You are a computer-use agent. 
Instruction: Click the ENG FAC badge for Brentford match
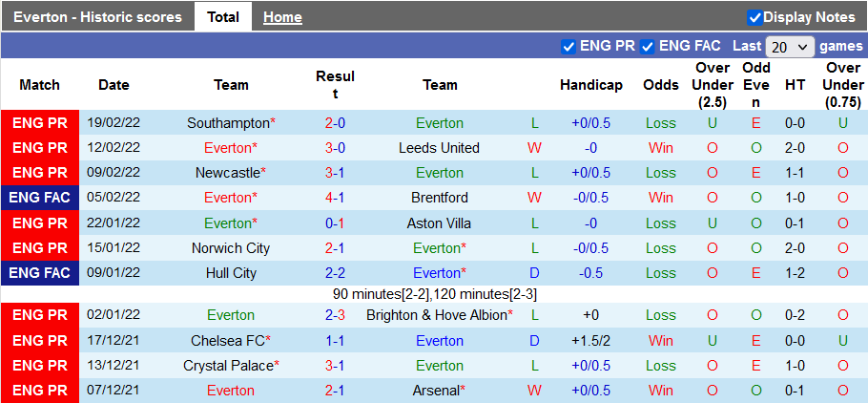[x=40, y=198]
